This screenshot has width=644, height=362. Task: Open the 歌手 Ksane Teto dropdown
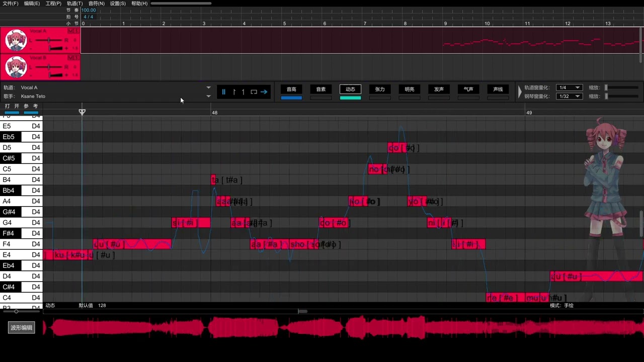[x=208, y=96]
